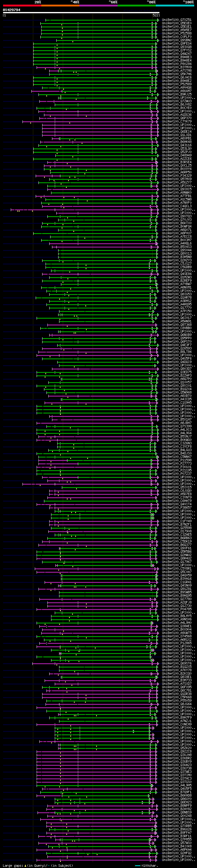Open hit UniRef100_B9RJ25
This screenshot has width=197, height=868.
click(x=177, y=94)
